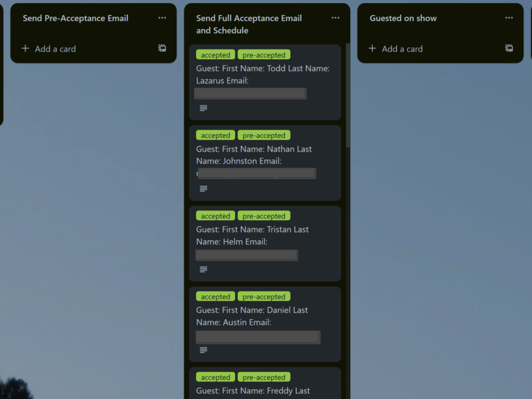
Task: Open menu for Send Pre-Acceptance Email list
Action: tap(162, 18)
